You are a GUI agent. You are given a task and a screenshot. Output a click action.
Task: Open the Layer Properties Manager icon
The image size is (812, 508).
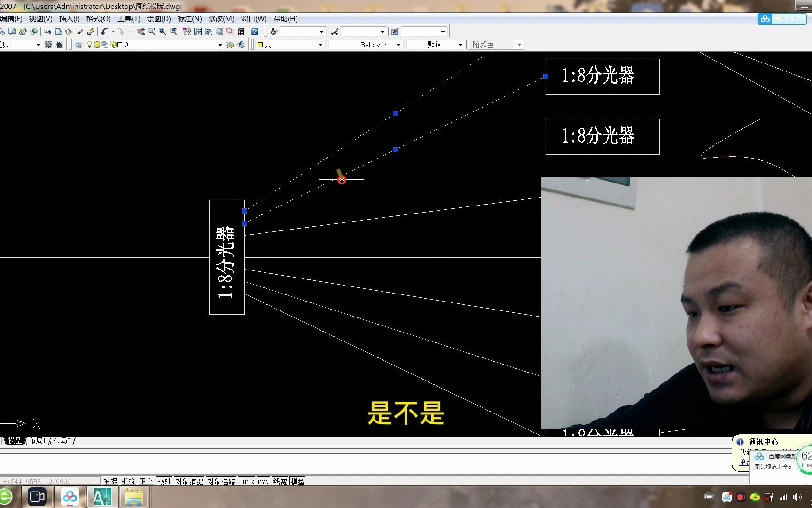pyautogui.click(x=78, y=45)
